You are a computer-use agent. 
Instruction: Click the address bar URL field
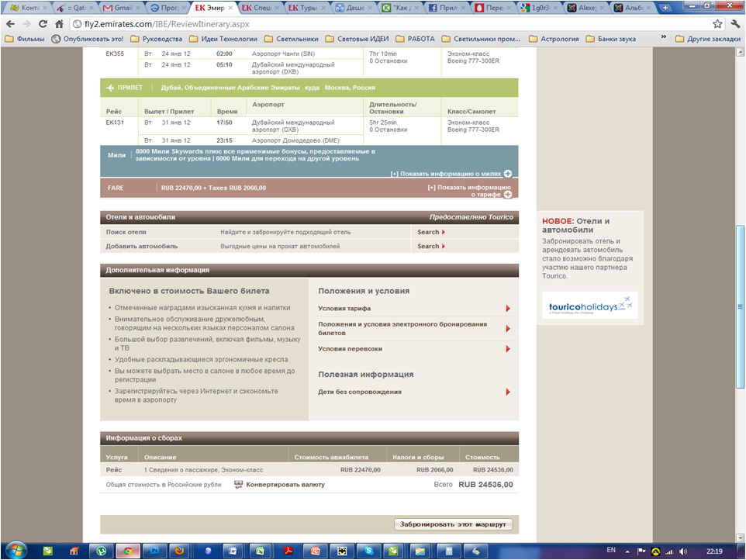tap(390, 24)
